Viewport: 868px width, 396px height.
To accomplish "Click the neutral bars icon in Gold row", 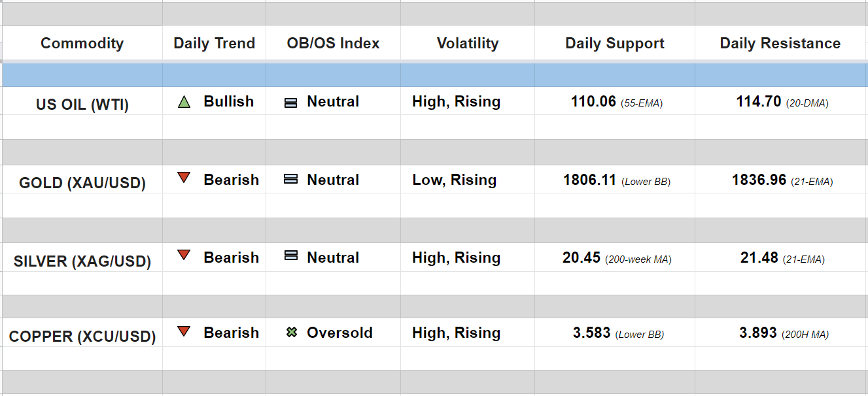I will [x=291, y=179].
